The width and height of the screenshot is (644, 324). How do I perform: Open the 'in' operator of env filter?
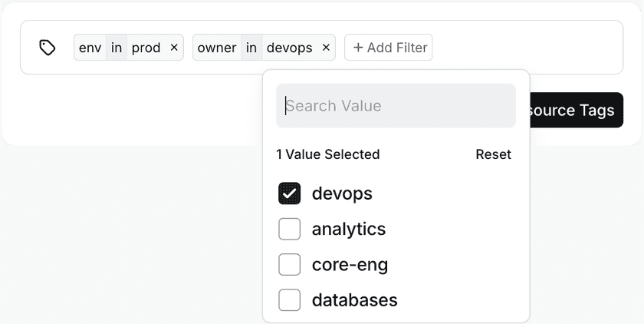coord(117,48)
